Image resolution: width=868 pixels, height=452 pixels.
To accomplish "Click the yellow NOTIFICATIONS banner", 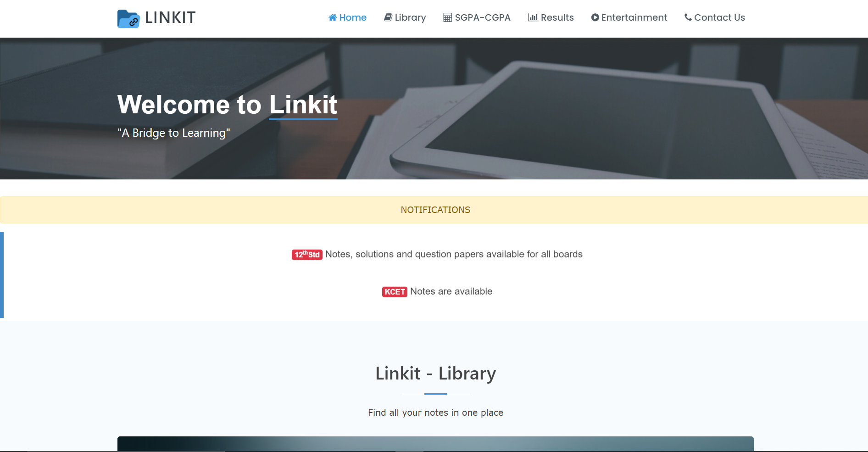I will coord(435,210).
